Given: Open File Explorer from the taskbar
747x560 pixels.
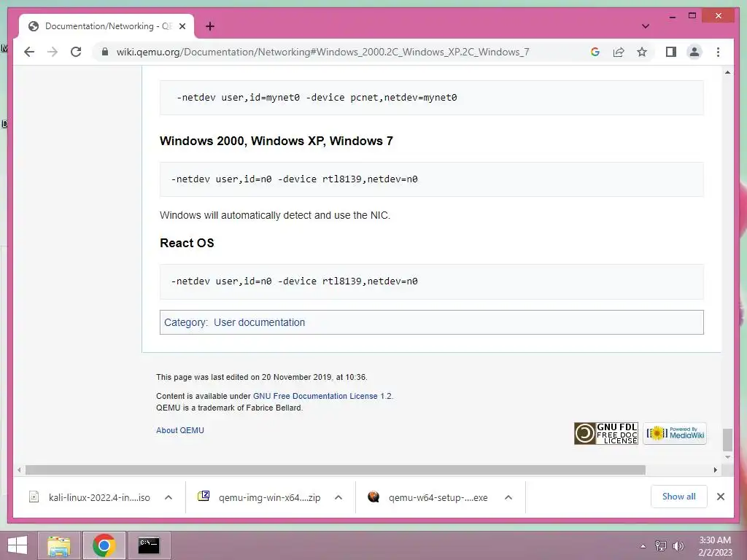Looking at the screenshot, I should click(59, 545).
